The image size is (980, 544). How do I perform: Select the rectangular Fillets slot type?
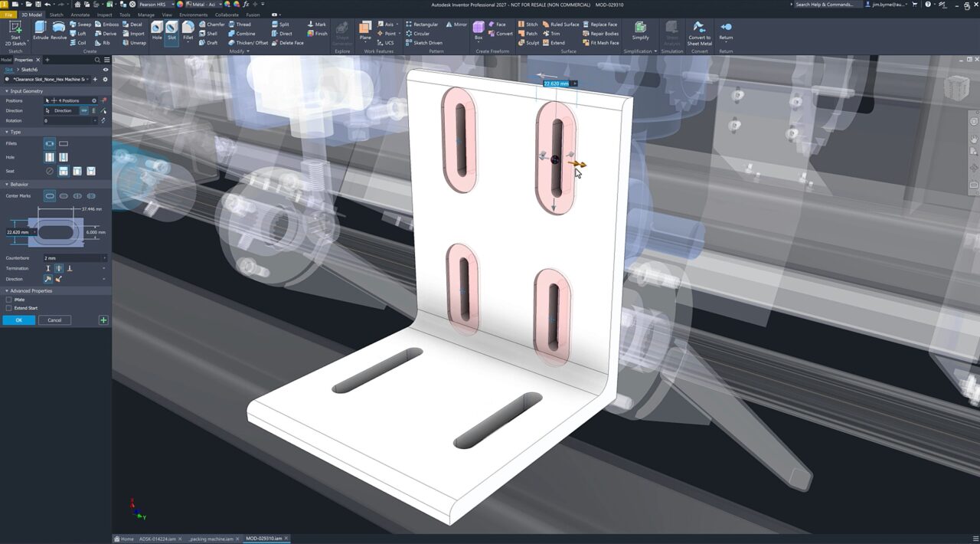[x=64, y=143]
